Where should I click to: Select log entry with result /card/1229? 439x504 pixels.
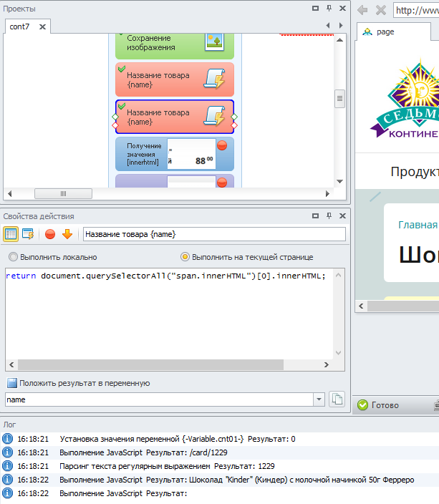[x=219, y=452]
